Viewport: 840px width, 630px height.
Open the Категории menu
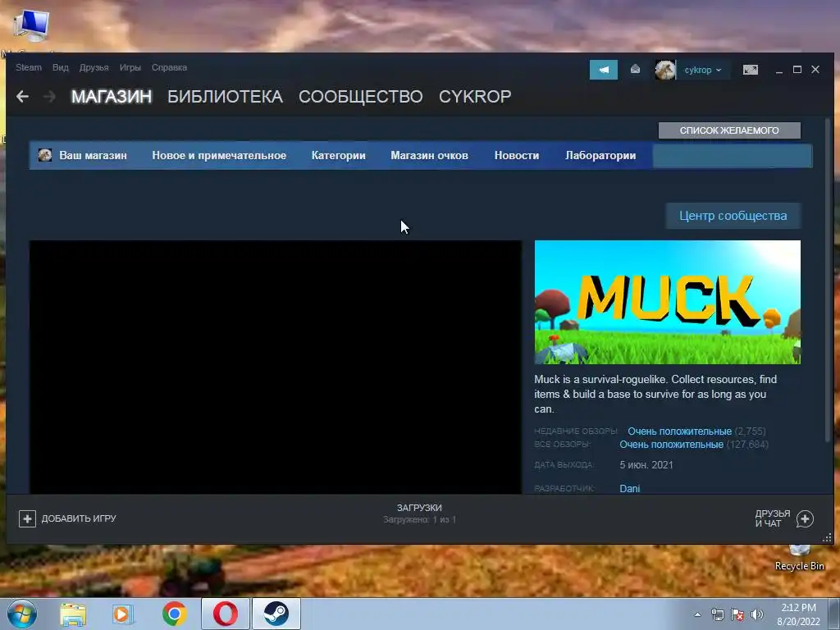(x=339, y=155)
